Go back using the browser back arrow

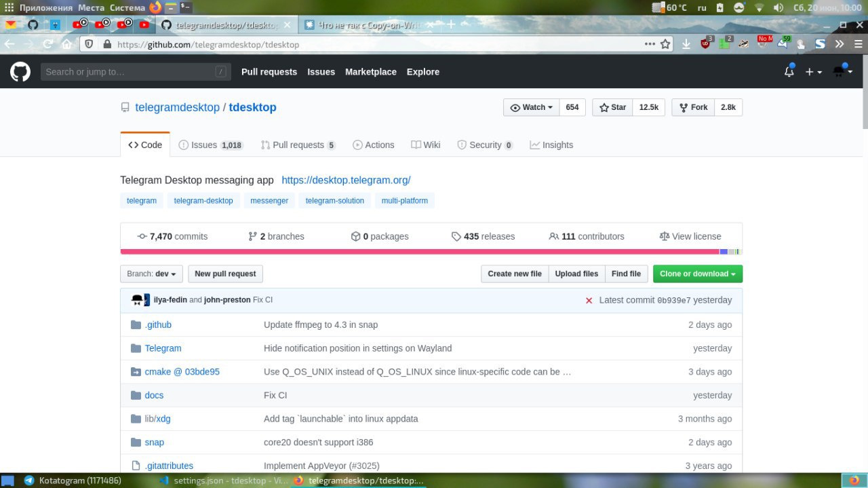pos(9,44)
